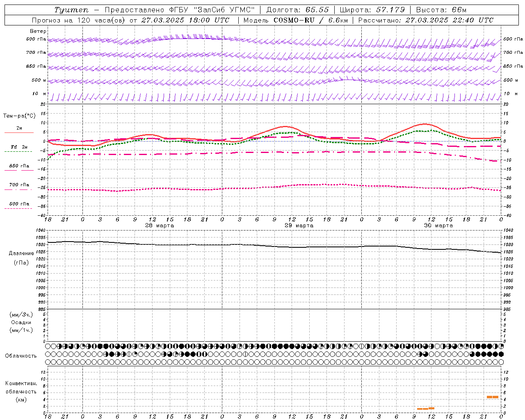Click the "Облачность" cloud cover label
The height and width of the screenshot is (420, 525).
(21, 356)
